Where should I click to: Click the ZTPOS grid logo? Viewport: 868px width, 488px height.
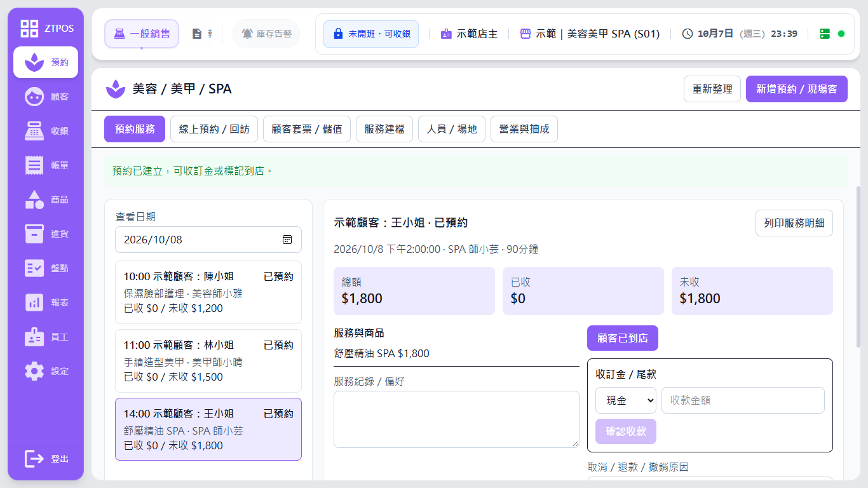29,28
